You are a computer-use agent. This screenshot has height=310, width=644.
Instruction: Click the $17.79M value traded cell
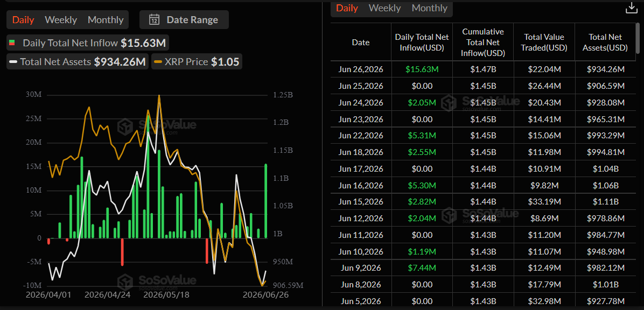point(544,285)
